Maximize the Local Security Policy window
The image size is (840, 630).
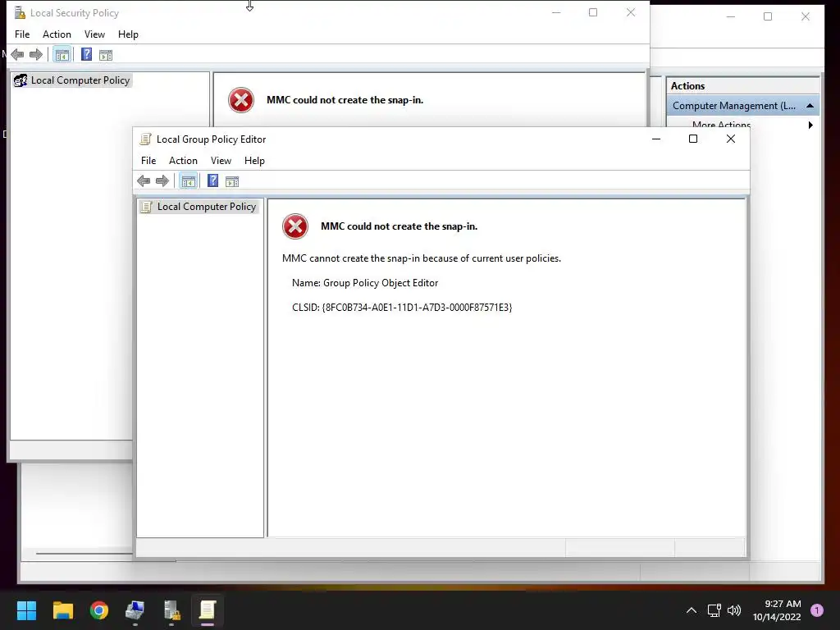(593, 12)
